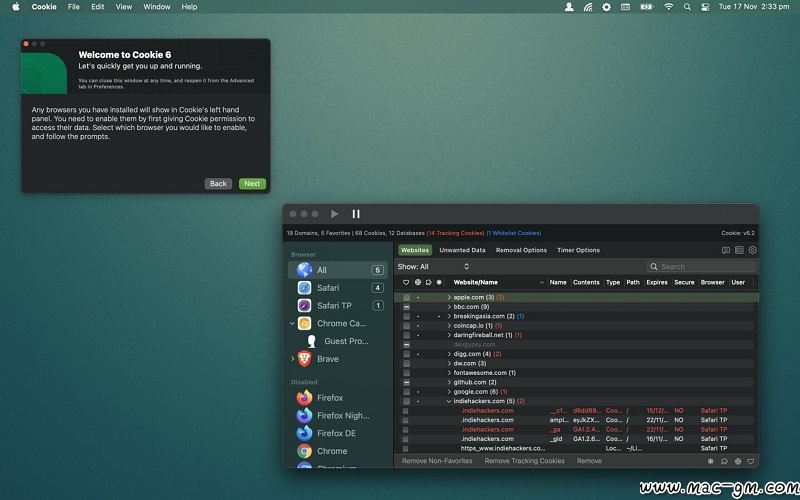Click the play button in Cookie's toolbar
This screenshot has height=500, width=800.
(334, 214)
